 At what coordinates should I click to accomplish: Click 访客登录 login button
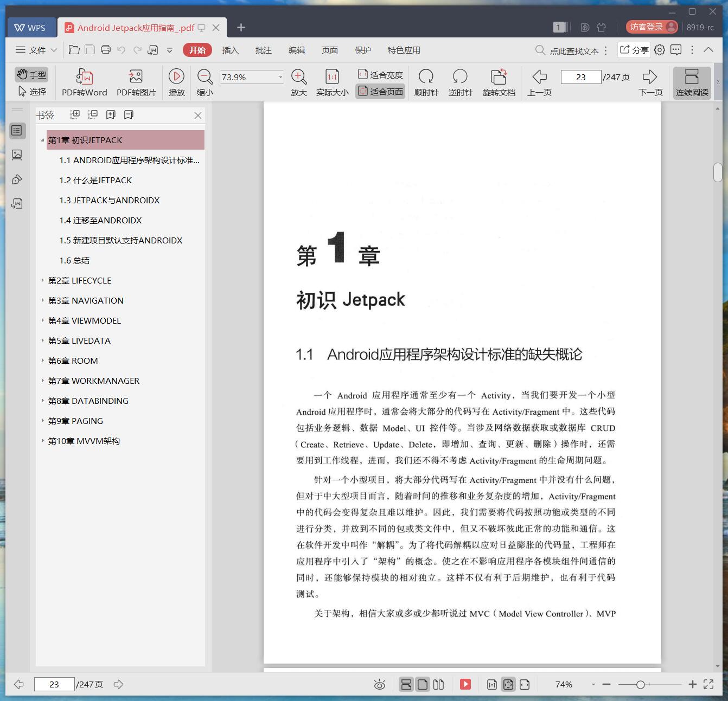pos(652,27)
